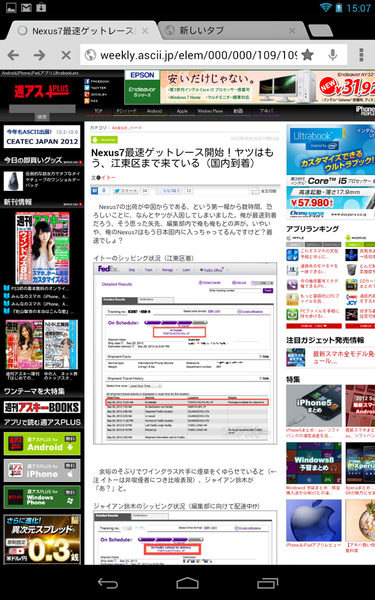Tap the Android recent apps button
Screen dimensions: 375x600
click(267, 583)
